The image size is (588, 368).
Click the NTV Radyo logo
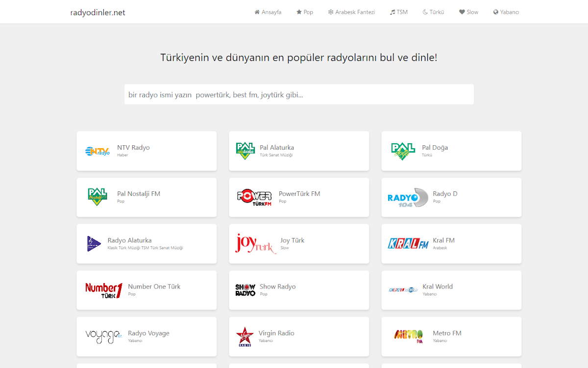[x=98, y=151]
